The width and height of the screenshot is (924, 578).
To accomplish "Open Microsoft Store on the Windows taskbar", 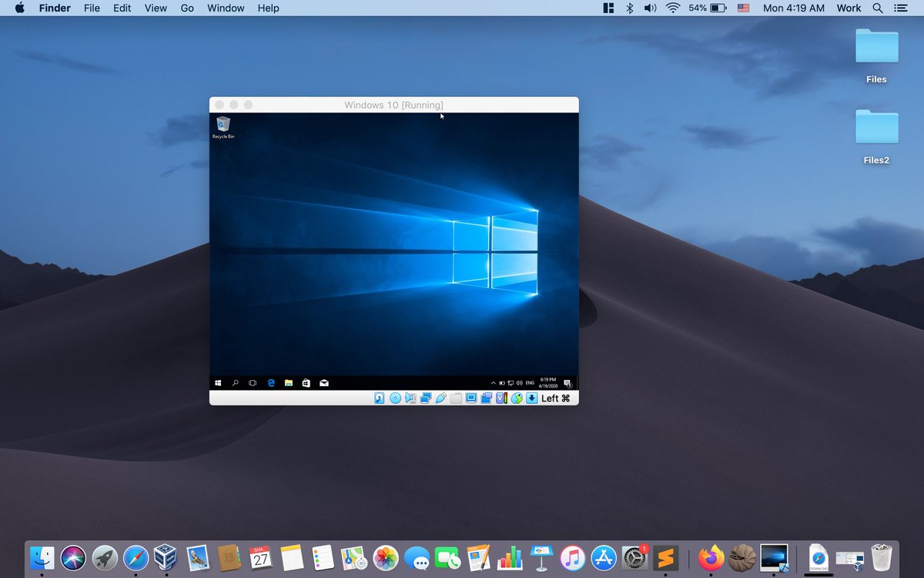I will click(306, 383).
